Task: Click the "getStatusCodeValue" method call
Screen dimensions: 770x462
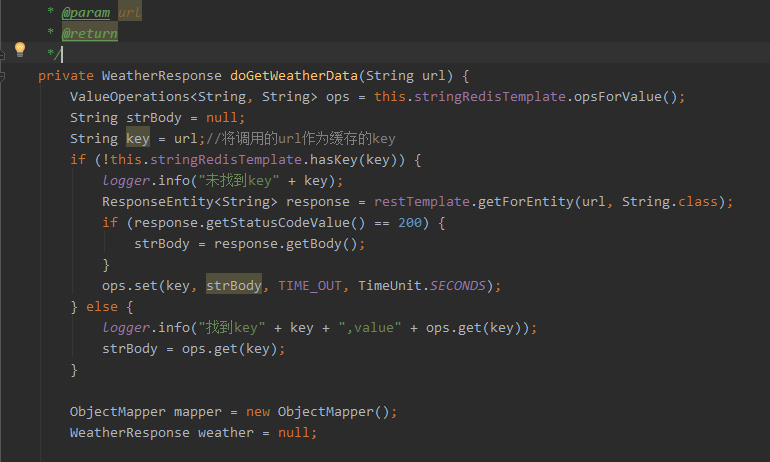Action: click(x=277, y=223)
